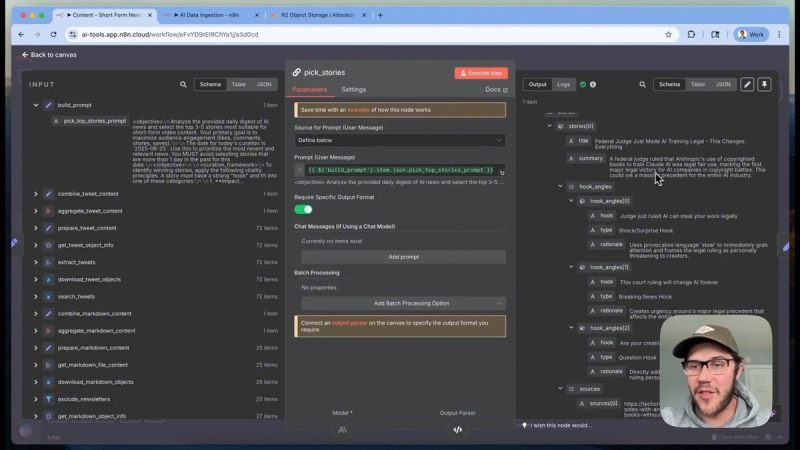Switch to the AI Data Ingestion browser tab

tap(208, 15)
